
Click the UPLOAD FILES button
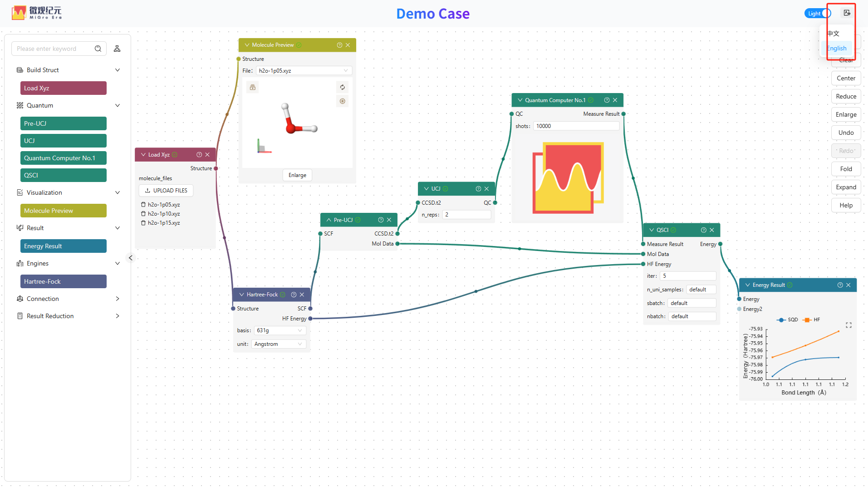click(166, 191)
